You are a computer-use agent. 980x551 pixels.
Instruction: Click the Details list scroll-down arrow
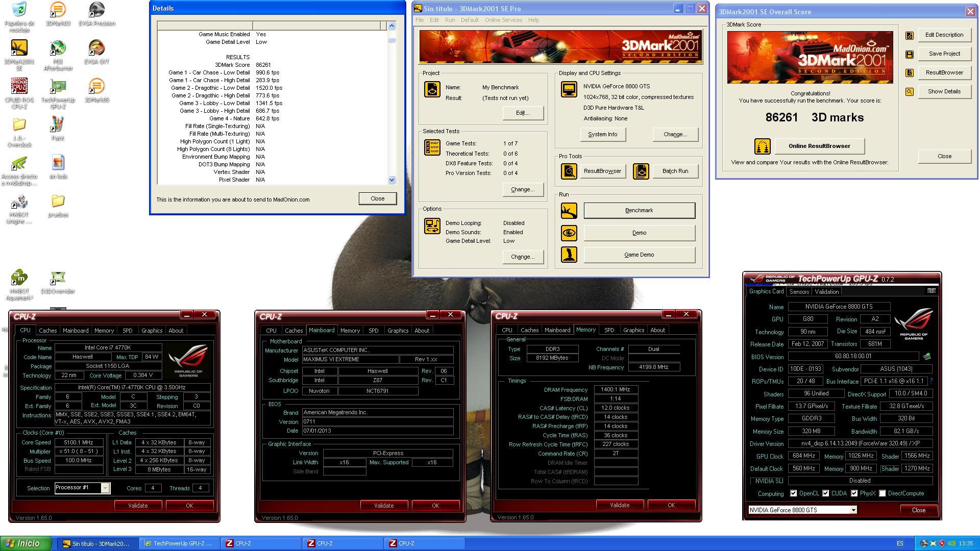click(391, 180)
